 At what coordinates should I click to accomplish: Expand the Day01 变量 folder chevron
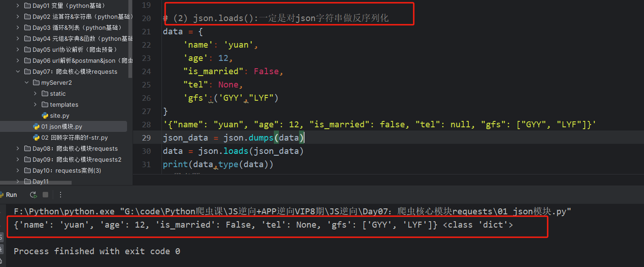[x=18, y=5]
